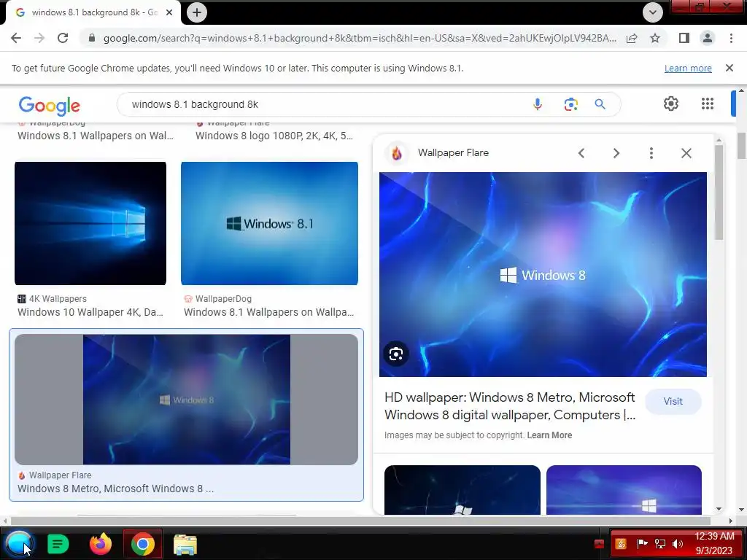Search inside image with the Lens overlay button
The width and height of the screenshot is (747, 560).
(x=396, y=354)
